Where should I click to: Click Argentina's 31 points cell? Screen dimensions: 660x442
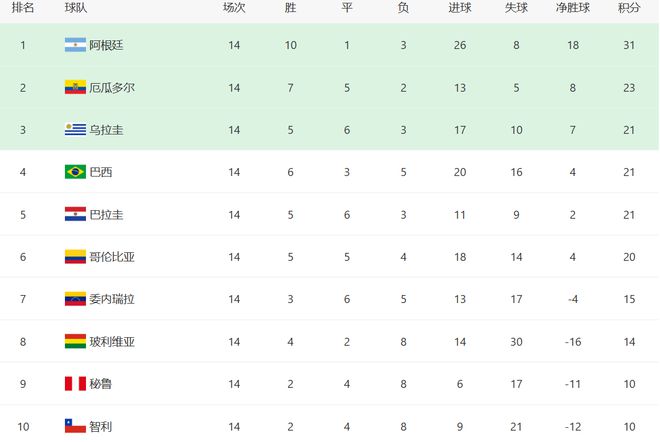click(630, 45)
